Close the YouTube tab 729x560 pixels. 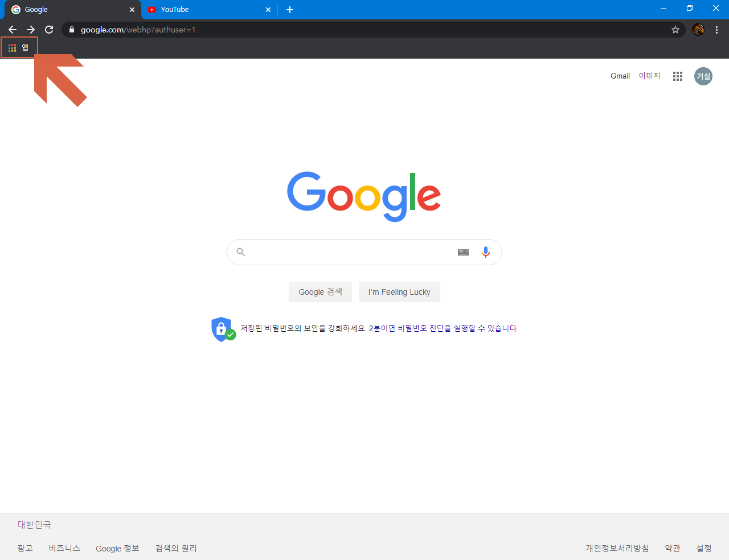(x=268, y=10)
